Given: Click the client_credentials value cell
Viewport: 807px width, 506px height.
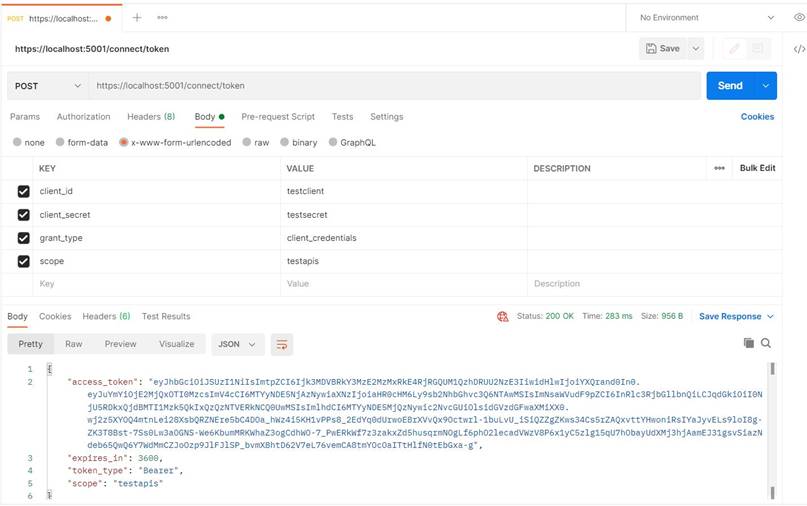Looking at the screenshot, I should tap(404, 238).
